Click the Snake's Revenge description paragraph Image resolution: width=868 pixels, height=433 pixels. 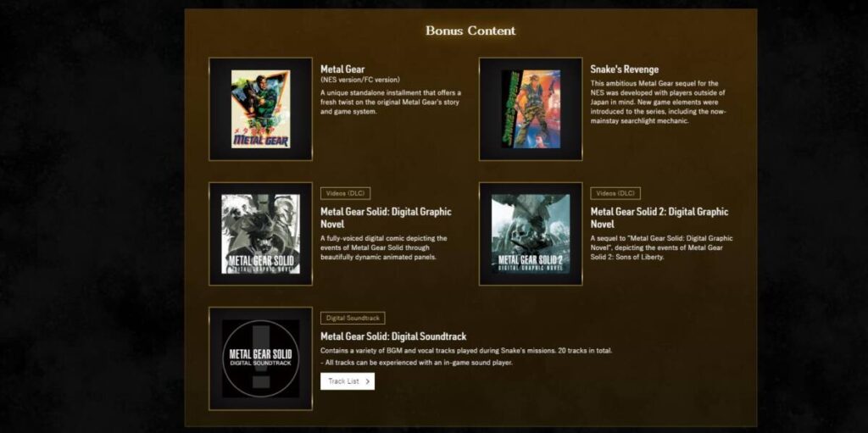(x=659, y=102)
